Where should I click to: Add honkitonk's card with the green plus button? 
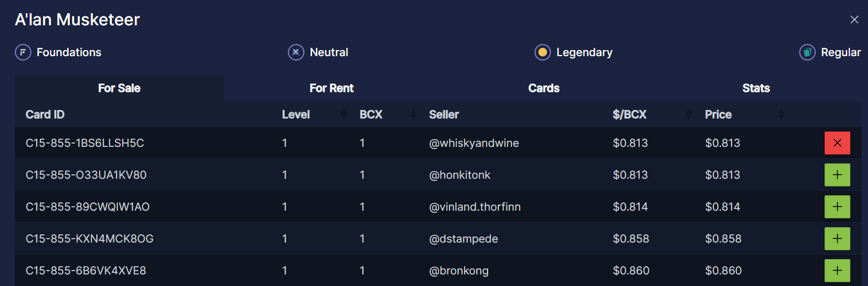coord(837,175)
